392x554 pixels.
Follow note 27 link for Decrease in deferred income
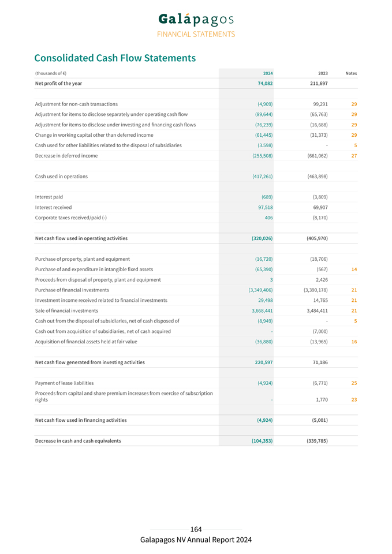(353, 156)
